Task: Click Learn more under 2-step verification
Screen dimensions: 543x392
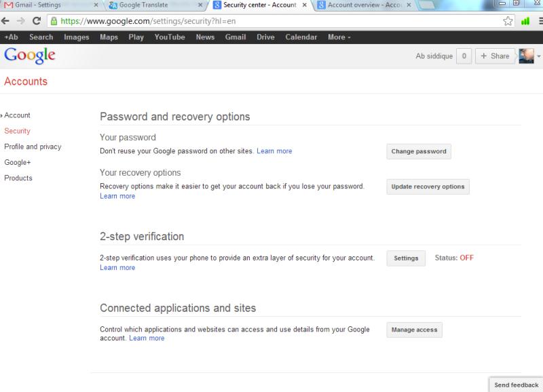Action: [x=117, y=267]
